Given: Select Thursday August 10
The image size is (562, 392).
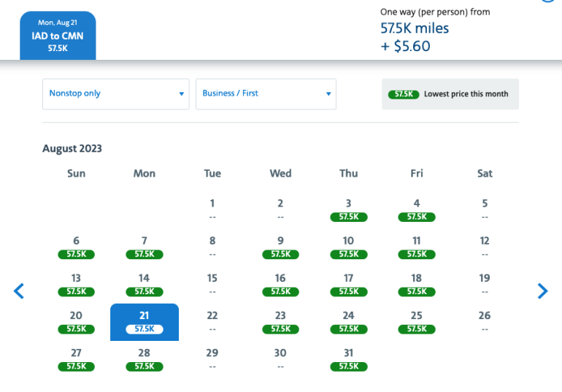Looking at the screenshot, I should click(348, 247).
